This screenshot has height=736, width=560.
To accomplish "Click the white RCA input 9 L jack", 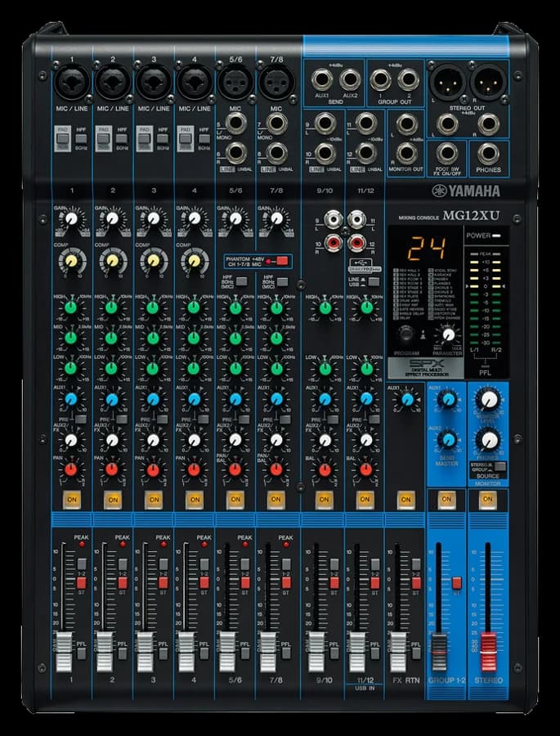I will (x=334, y=218).
